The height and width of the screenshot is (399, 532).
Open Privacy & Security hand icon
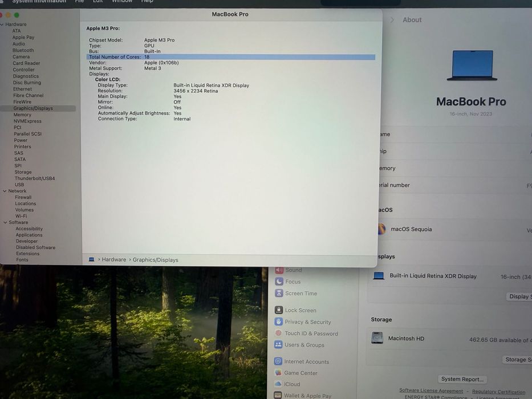click(x=279, y=321)
